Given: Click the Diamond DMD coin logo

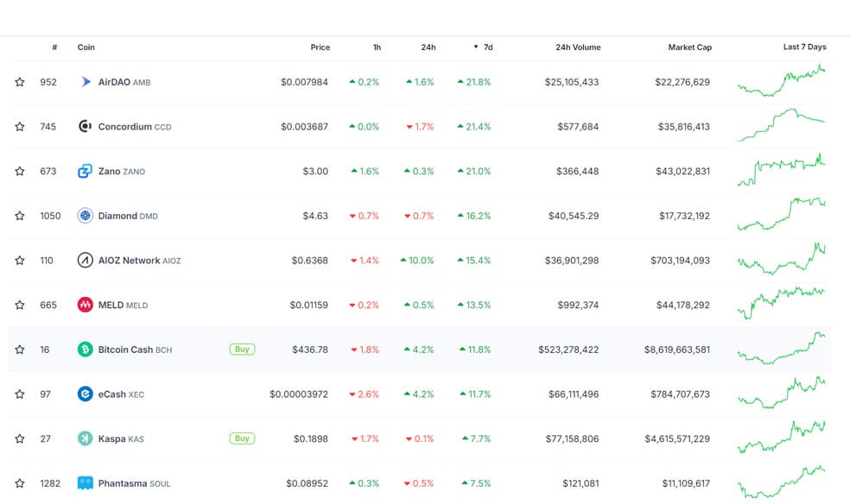Looking at the screenshot, I should pos(86,216).
